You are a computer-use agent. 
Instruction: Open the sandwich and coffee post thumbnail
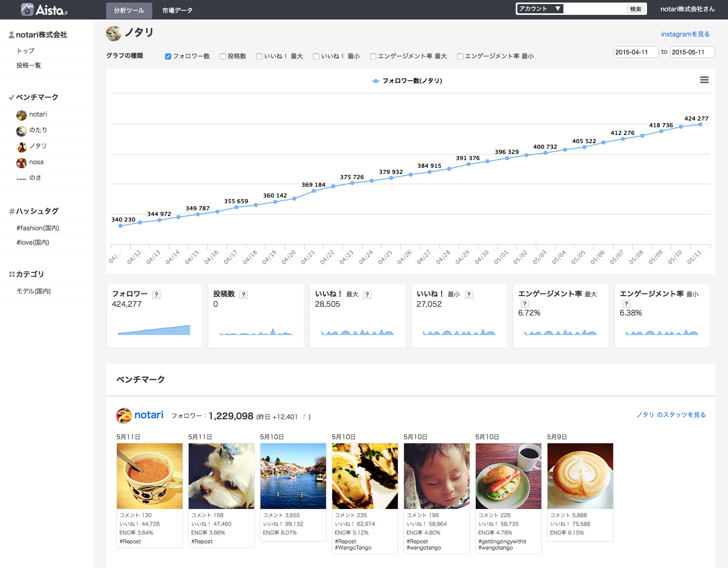tap(509, 476)
